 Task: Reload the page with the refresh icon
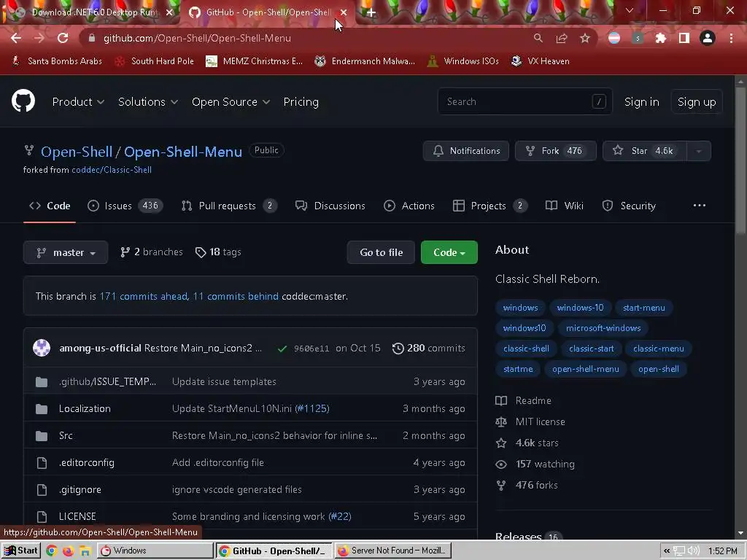[x=63, y=38]
